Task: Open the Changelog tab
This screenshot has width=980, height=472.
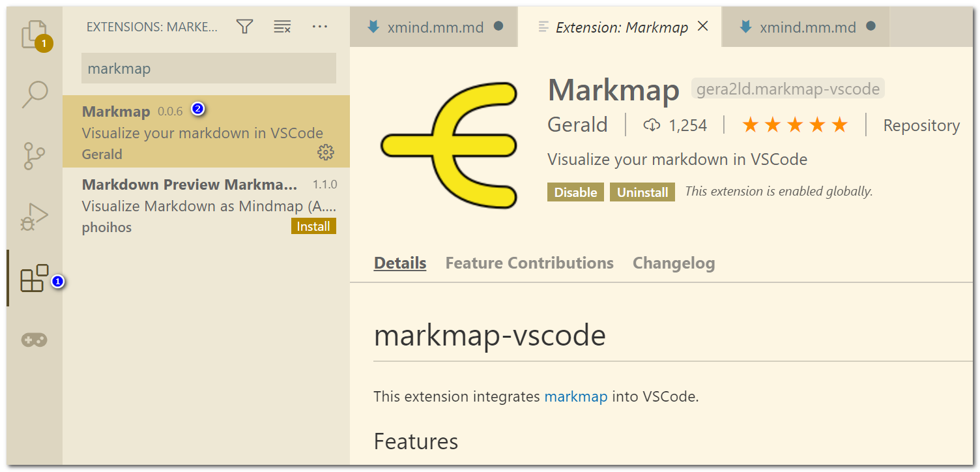Action: pyautogui.click(x=674, y=263)
